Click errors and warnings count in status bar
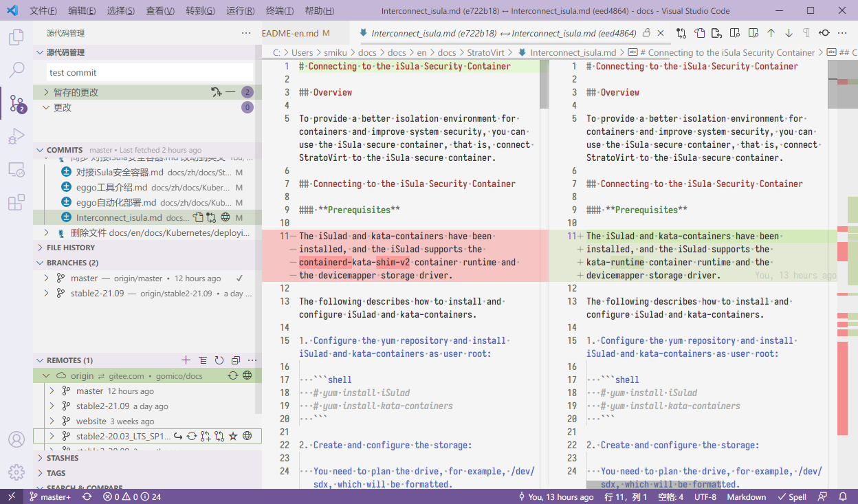The image size is (858, 504). coord(132,496)
